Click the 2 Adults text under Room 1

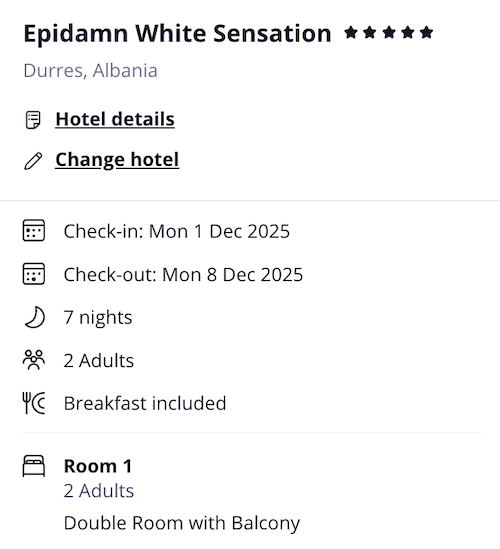(x=99, y=491)
